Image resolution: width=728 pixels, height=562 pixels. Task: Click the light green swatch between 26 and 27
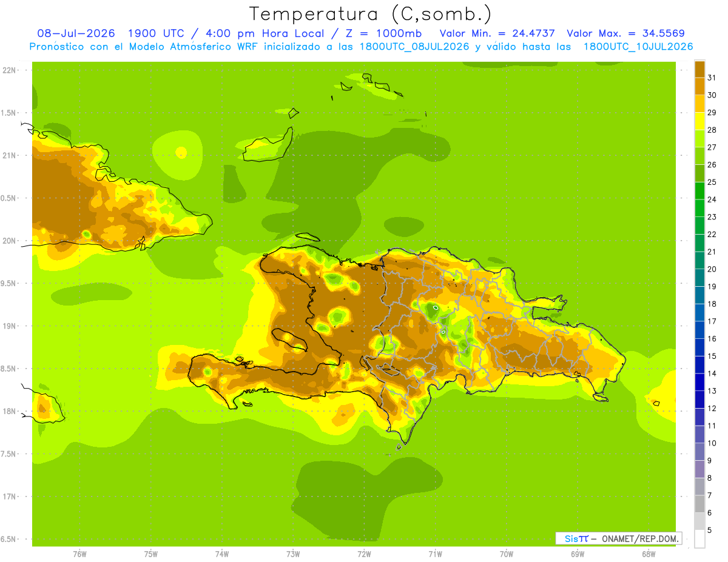coord(699,156)
